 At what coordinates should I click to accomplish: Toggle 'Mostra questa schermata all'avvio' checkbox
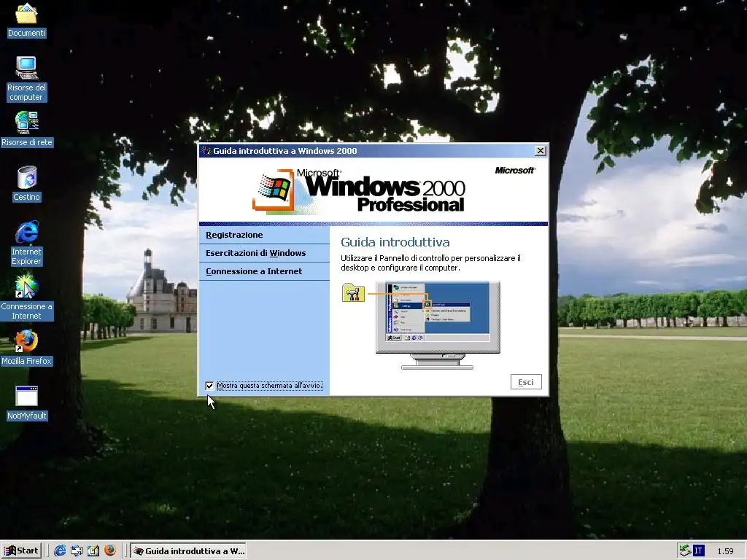click(209, 386)
